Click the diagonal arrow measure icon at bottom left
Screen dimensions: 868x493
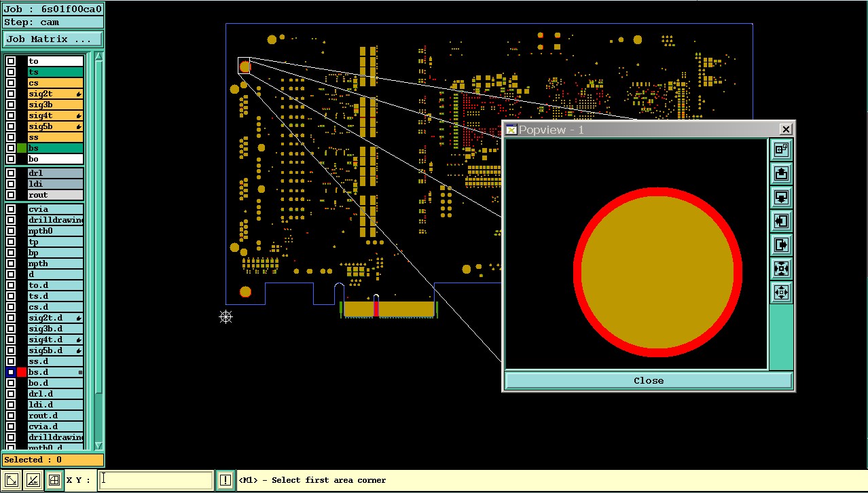point(12,480)
